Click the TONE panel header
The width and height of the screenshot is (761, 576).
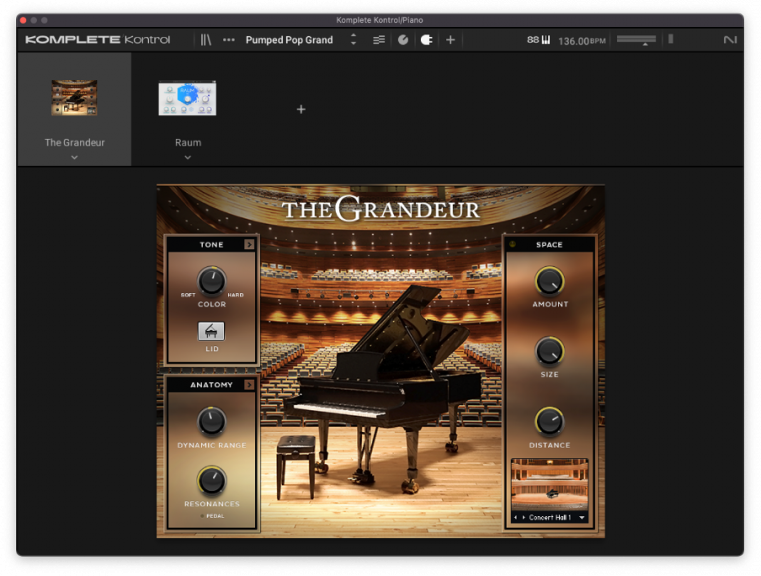coord(212,245)
